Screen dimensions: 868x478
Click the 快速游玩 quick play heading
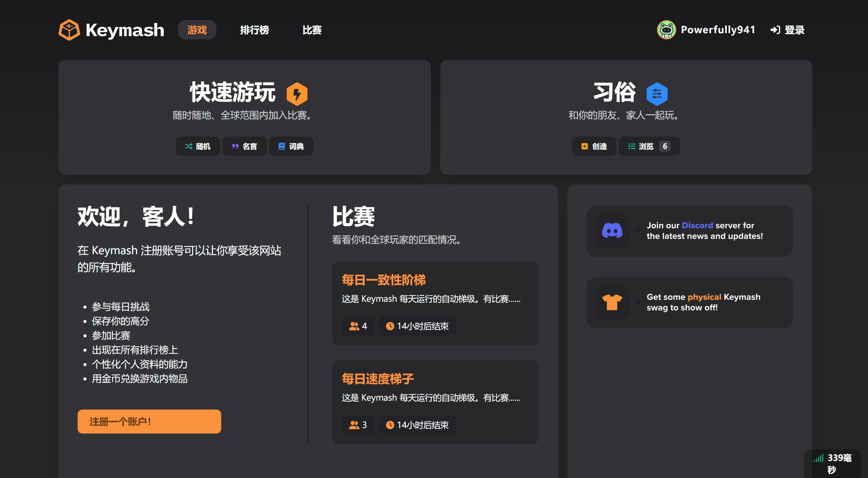[x=232, y=92]
